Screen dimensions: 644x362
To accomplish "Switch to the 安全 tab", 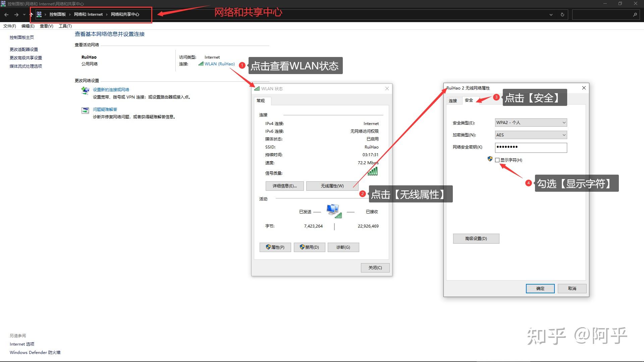I will [x=469, y=100].
